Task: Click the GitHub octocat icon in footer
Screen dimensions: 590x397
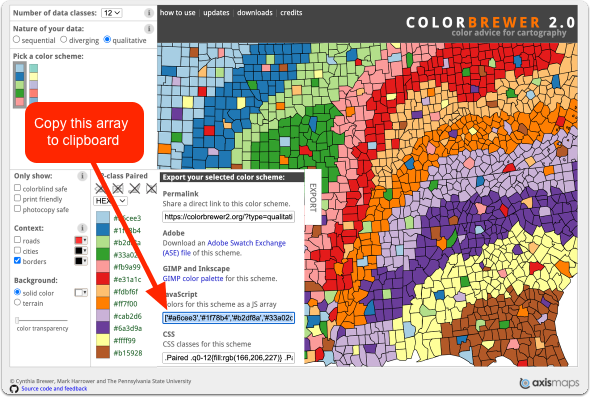Action: pos(14,389)
